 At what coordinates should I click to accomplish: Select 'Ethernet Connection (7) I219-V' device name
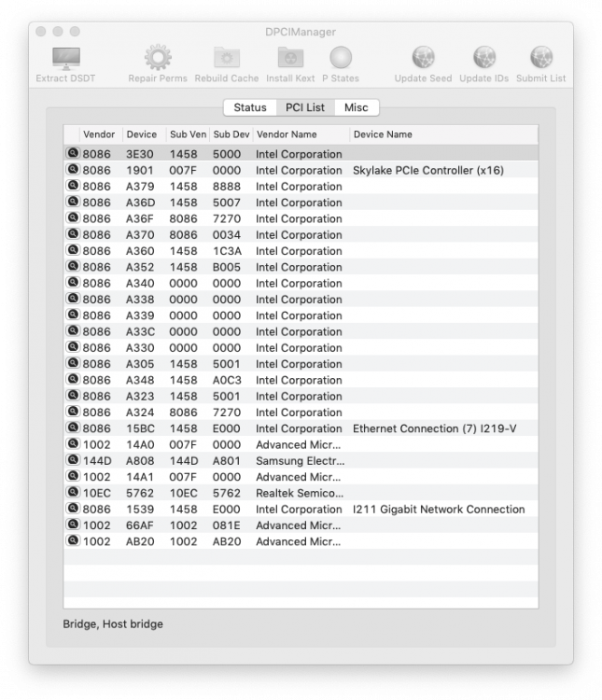[435, 428]
